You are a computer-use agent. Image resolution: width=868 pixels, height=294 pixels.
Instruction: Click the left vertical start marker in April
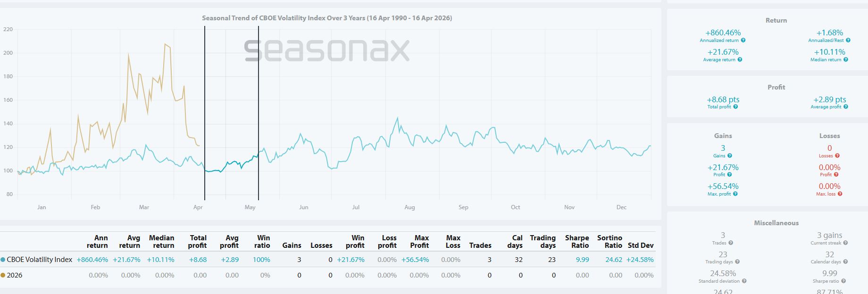(205, 113)
